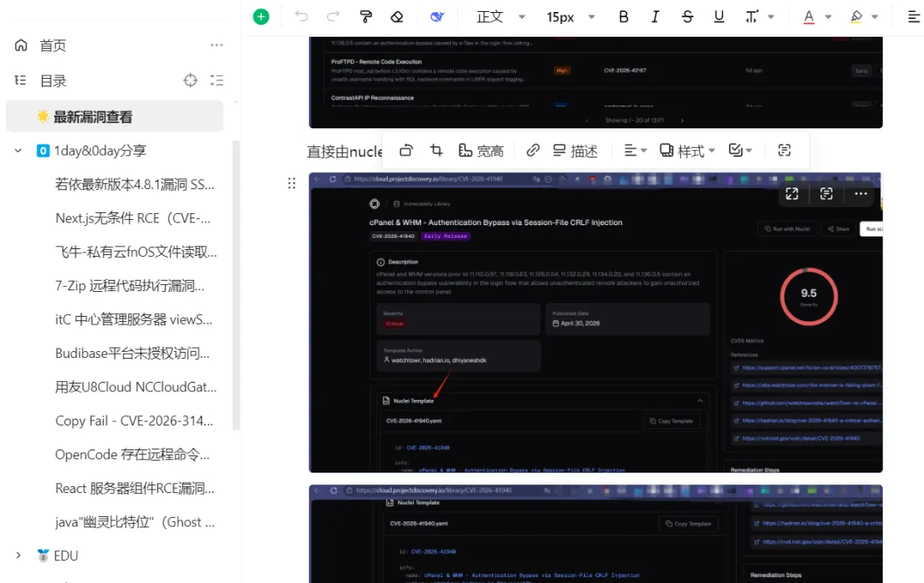The image size is (924, 583).
Task: Collapse the 1day&0day分享 folder arrow
Action: click(x=18, y=151)
